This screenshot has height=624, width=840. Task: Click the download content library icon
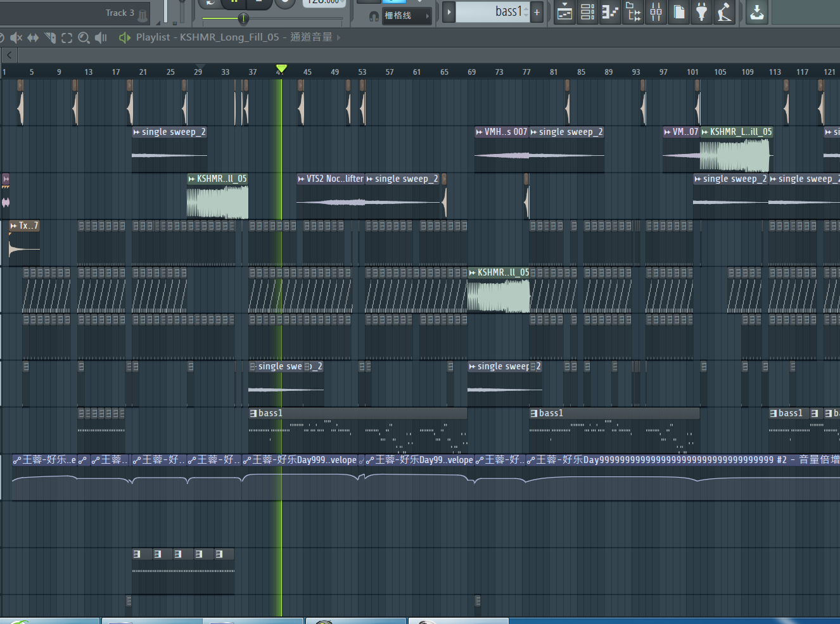tap(756, 12)
